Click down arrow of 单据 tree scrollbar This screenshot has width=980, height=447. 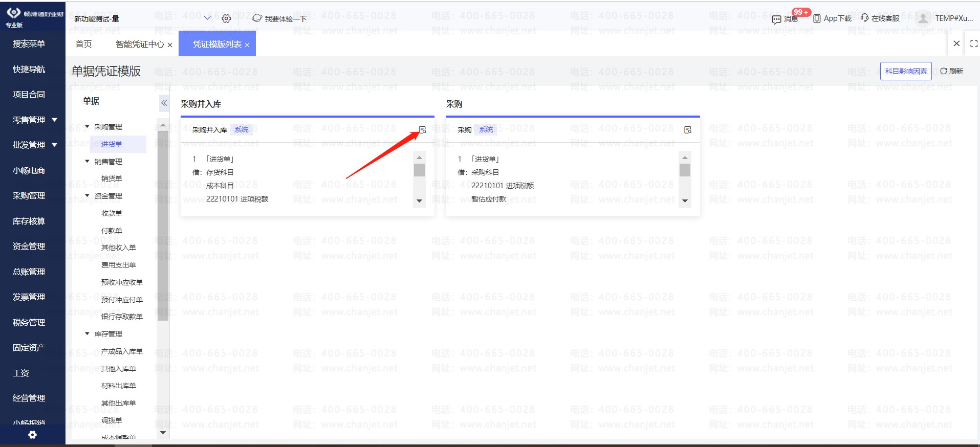[163, 433]
